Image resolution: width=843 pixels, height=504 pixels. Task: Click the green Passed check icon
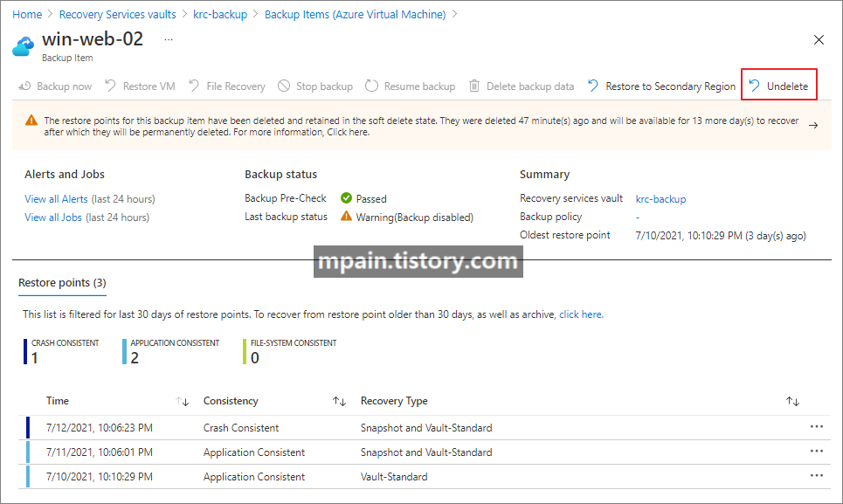pos(346,198)
